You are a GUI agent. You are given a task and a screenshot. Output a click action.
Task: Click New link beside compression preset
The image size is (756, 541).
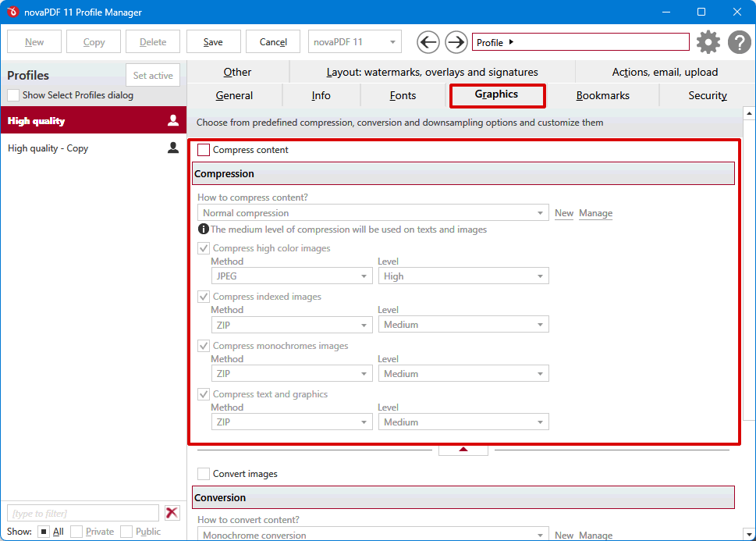click(563, 213)
